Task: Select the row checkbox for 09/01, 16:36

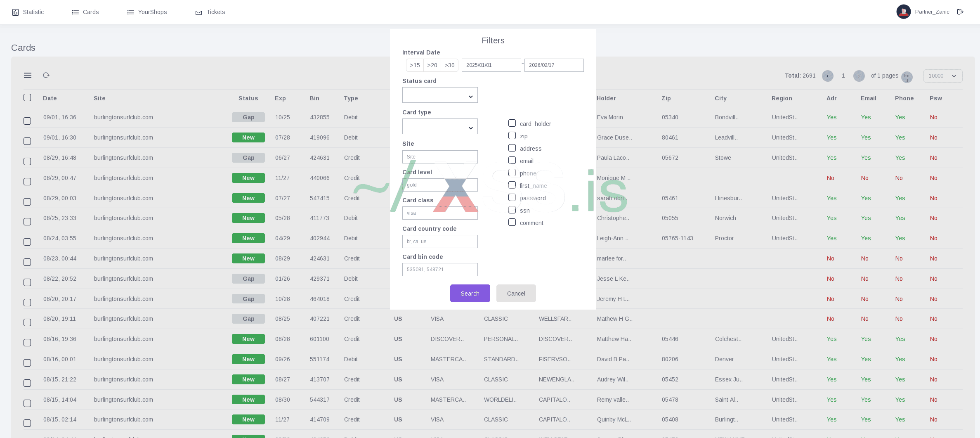Action: coord(27,121)
